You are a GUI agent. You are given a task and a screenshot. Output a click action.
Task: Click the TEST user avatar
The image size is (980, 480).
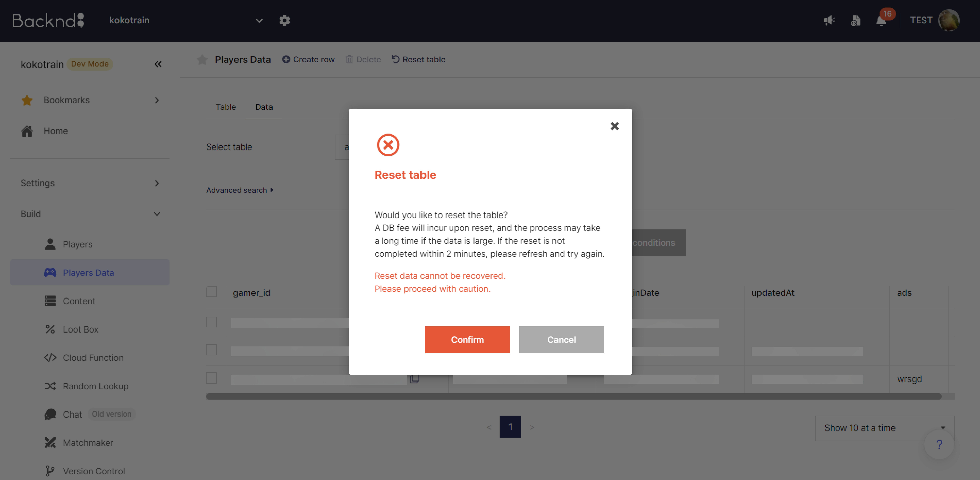[949, 20]
